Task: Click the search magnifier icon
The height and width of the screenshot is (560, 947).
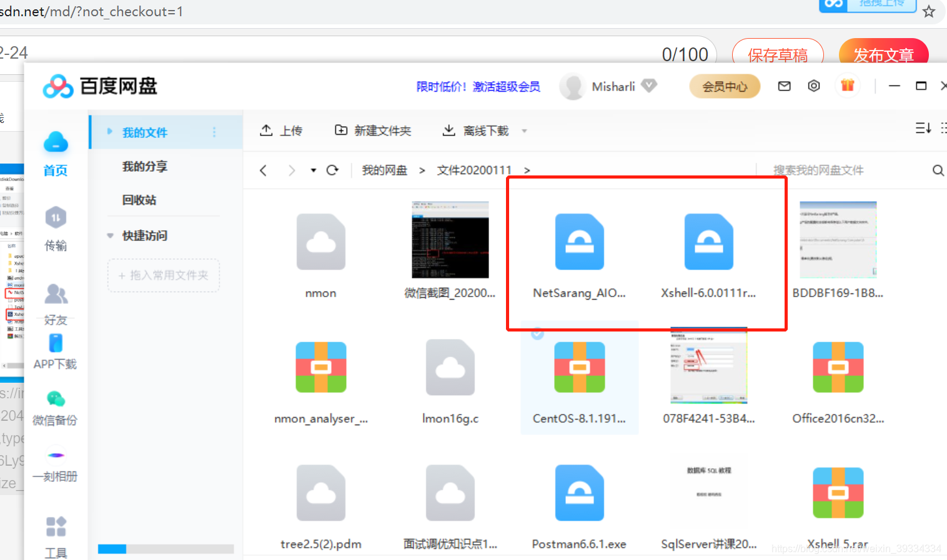Action: [x=938, y=170]
